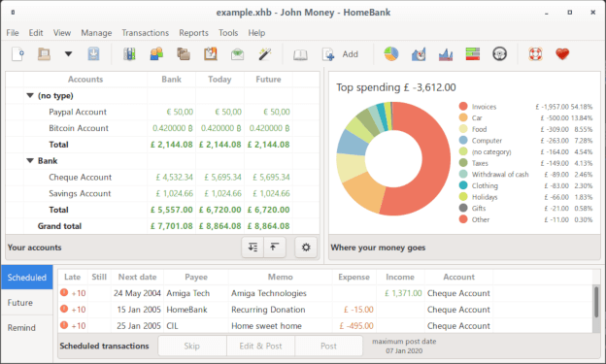Open the View menu
606x364 pixels.
(62, 33)
